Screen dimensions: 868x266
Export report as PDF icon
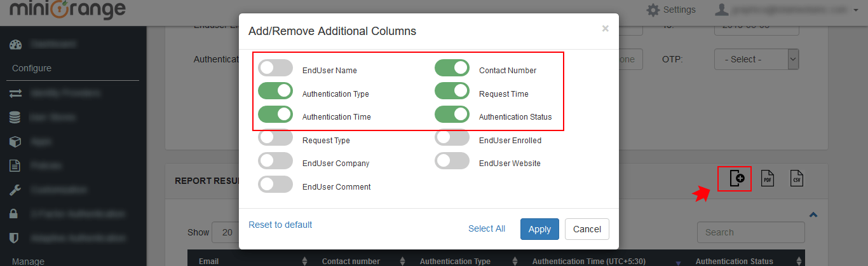(768, 179)
